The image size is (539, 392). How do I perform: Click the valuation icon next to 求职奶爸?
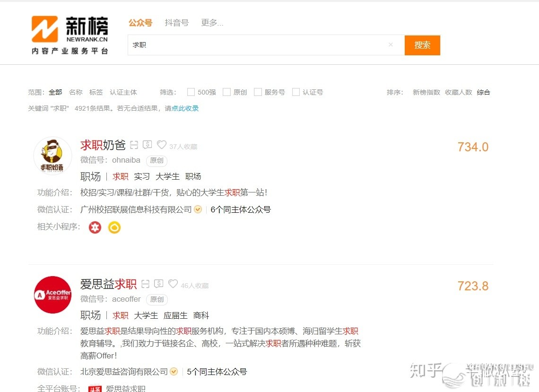[x=147, y=145]
